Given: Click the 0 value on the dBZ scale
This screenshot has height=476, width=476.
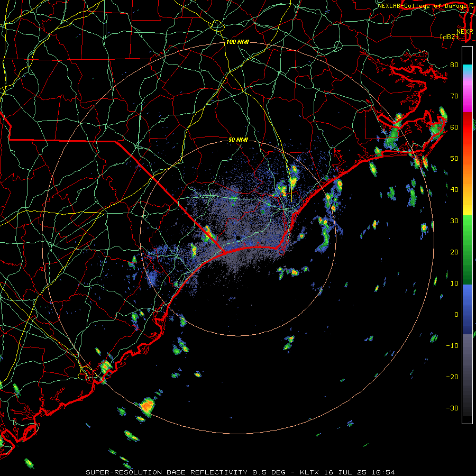Looking at the screenshot, I should point(456,315).
